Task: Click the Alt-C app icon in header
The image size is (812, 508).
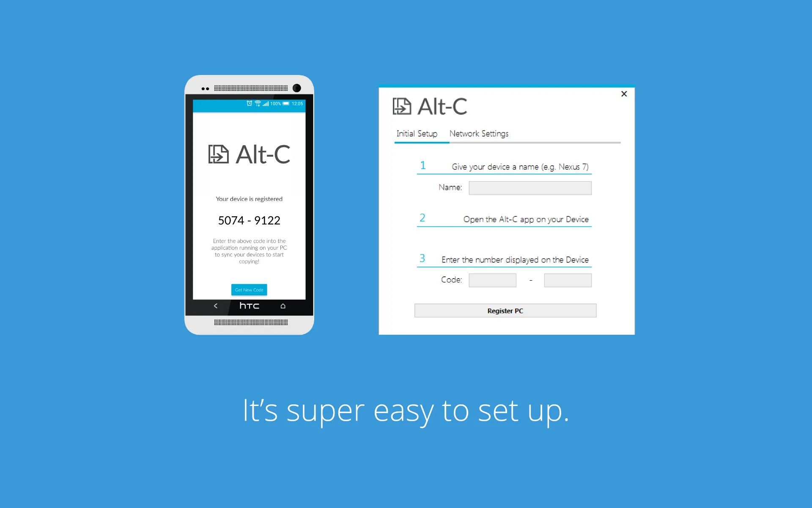Action: [402, 106]
